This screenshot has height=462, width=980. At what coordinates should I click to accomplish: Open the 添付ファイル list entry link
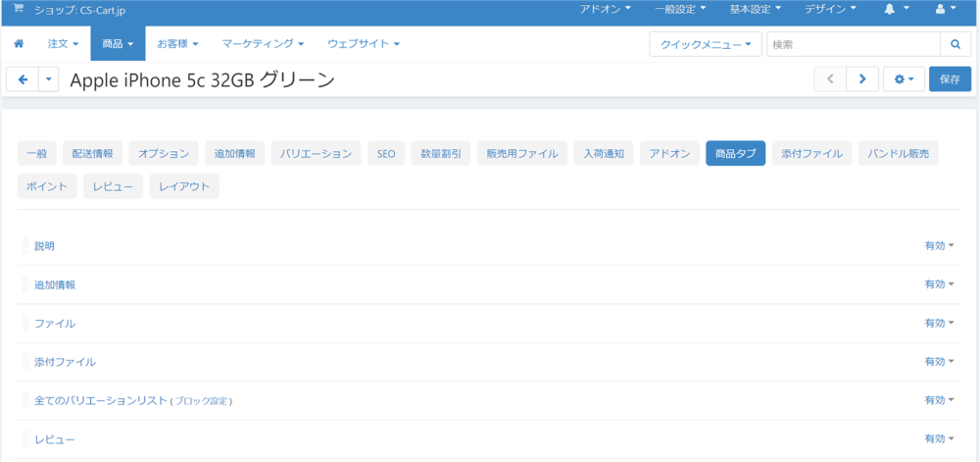(x=65, y=362)
